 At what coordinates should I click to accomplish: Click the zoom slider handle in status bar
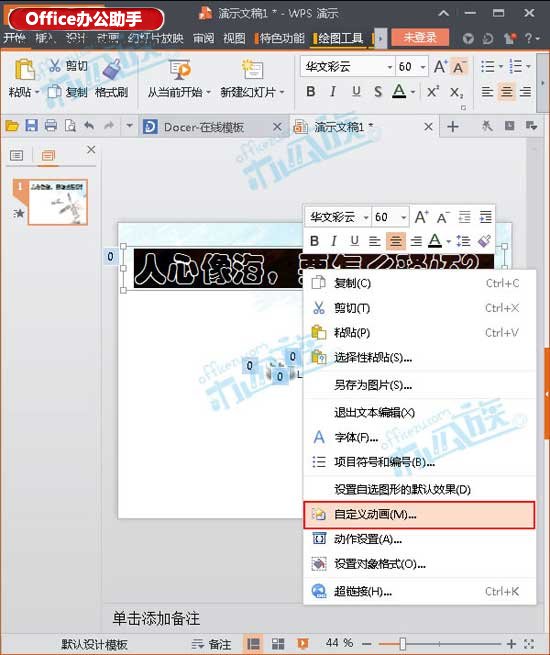pyautogui.click(x=403, y=644)
